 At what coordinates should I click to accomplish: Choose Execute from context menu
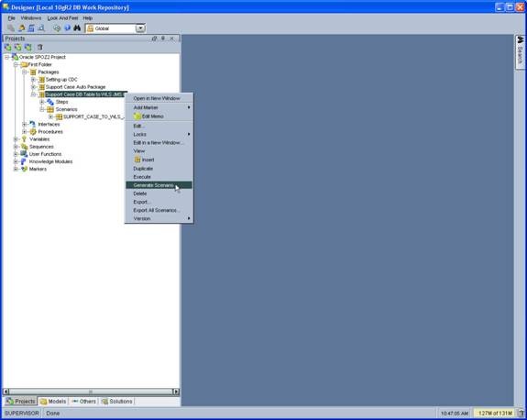[159, 177]
